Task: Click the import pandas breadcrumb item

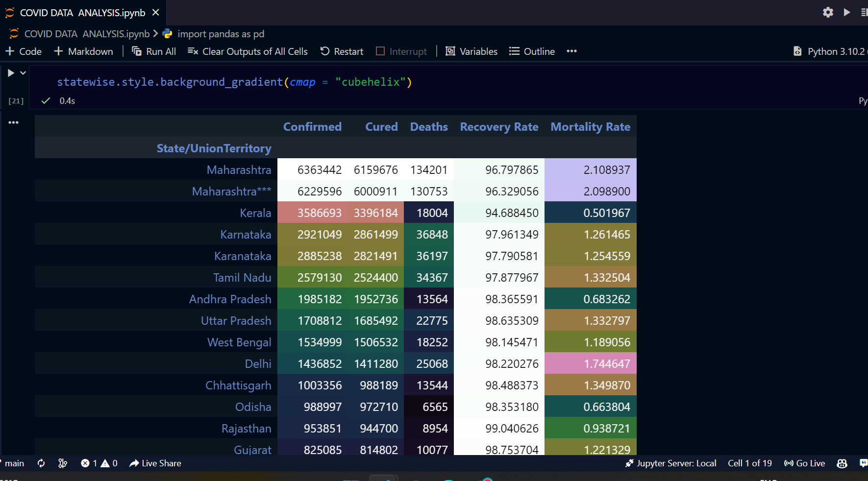Action: click(x=221, y=34)
